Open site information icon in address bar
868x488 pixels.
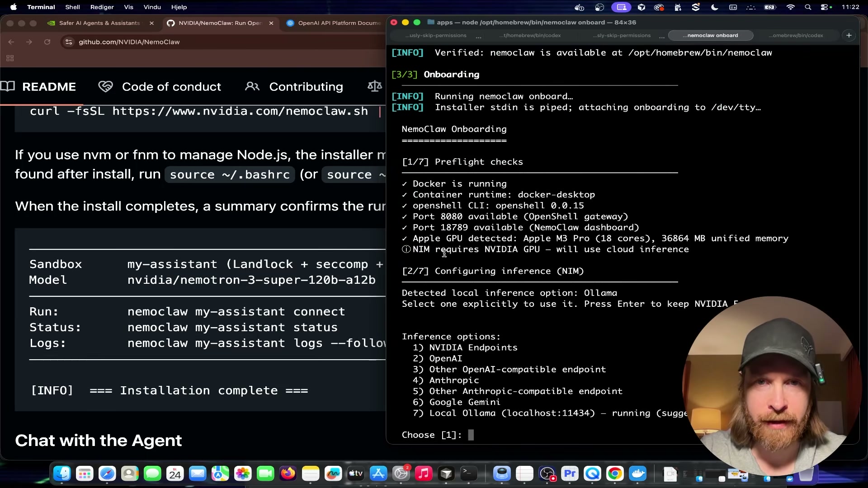click(69, 42)
